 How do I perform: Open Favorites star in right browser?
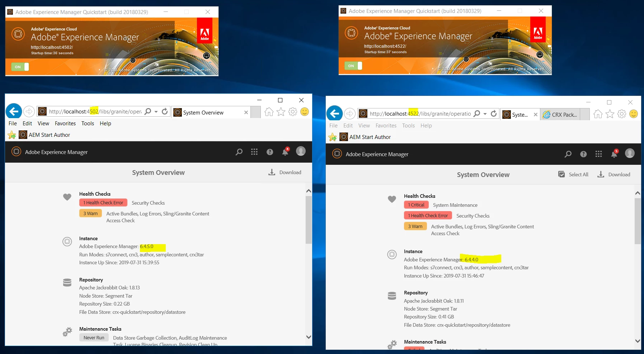tap(610, 114)
